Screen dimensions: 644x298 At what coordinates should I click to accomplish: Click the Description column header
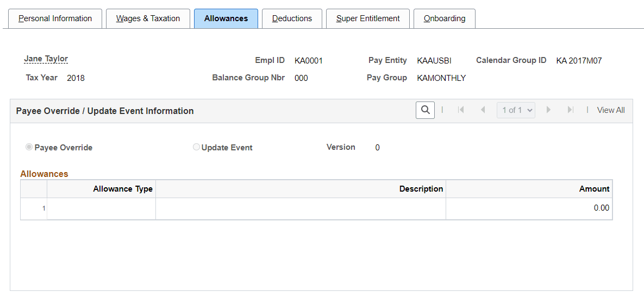[301, 189]
